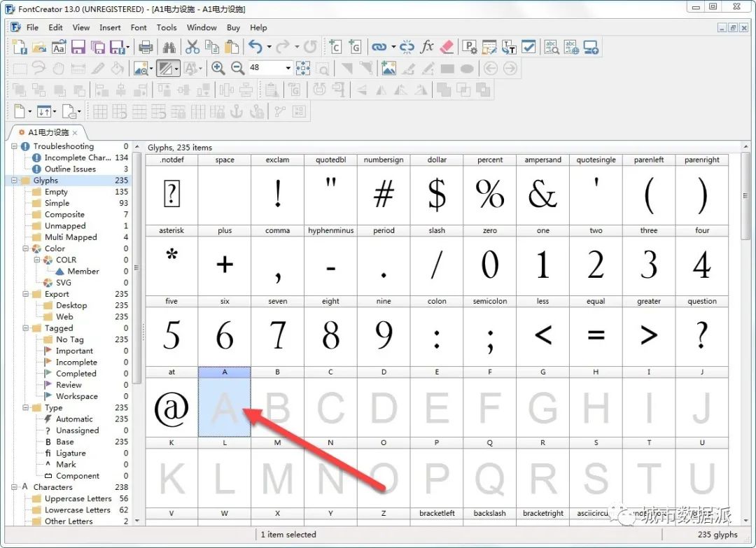Collapse the Type tree node
The width and height of the screenshot is (756, 548).
pos(26,408)
